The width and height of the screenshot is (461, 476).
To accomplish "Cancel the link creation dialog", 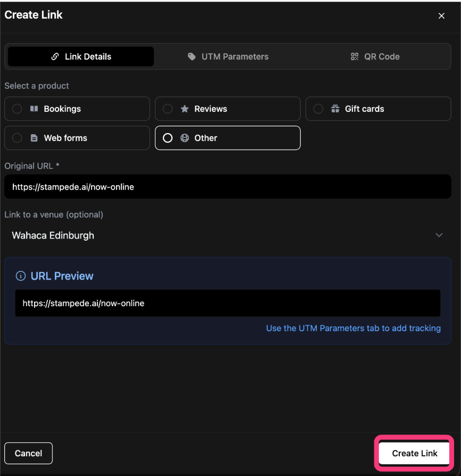I will (28, 453).
